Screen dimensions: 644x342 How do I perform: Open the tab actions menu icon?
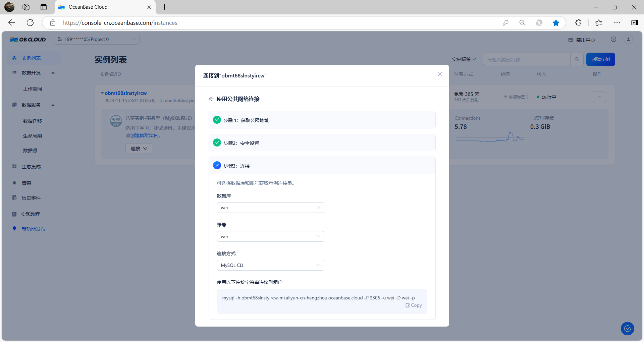(44, 7)
